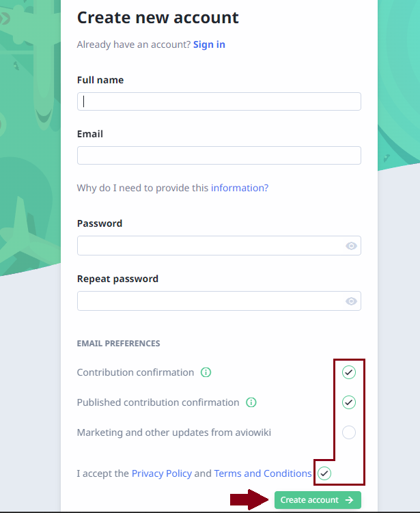Click the Contribution confirmation label text
Image resolution: width=420 pixels, height=513 pixels.
[x=135, y=372]
